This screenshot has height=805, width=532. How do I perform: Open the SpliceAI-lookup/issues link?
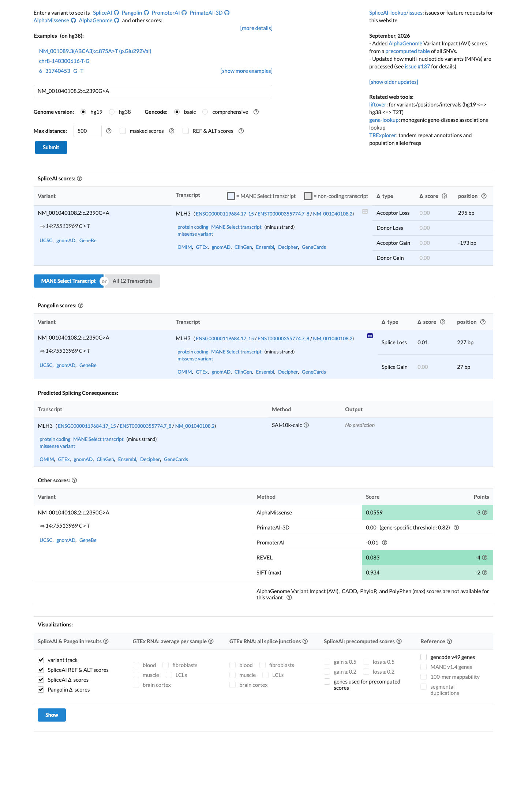[x=396, y=13]
